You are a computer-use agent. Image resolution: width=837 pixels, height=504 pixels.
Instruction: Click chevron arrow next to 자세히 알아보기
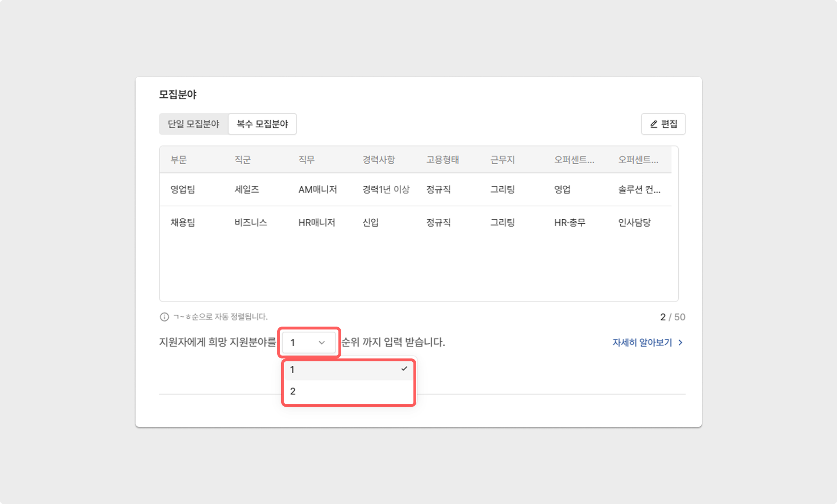click(680, 343)
